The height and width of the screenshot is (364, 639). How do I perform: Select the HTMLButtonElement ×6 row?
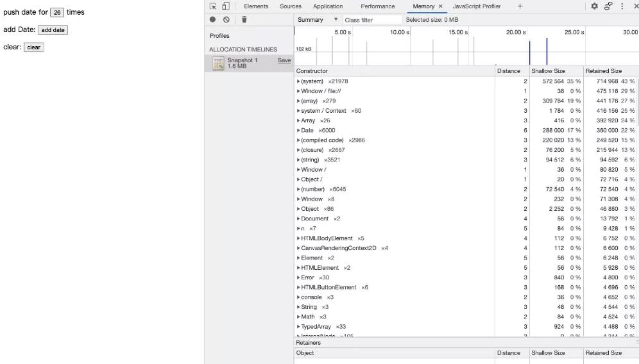click(x=466, y=288)
